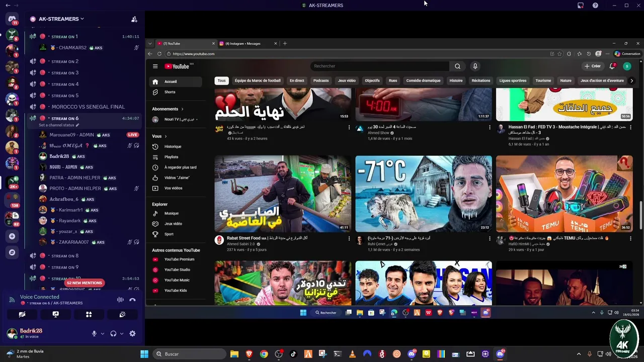Viewport: 644px width, 362px height.
Task: Deafen Discord audio with headphones icon
Action: [x=113, y=333]
